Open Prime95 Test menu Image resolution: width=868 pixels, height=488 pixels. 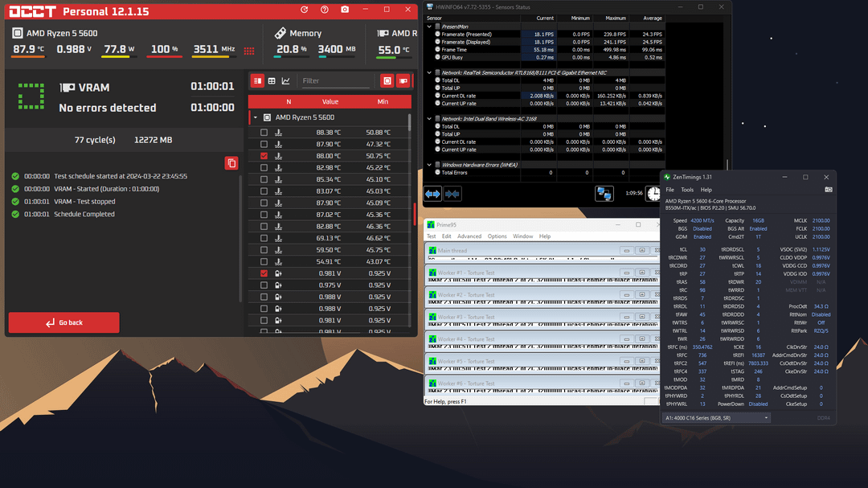tap(432, 236)
